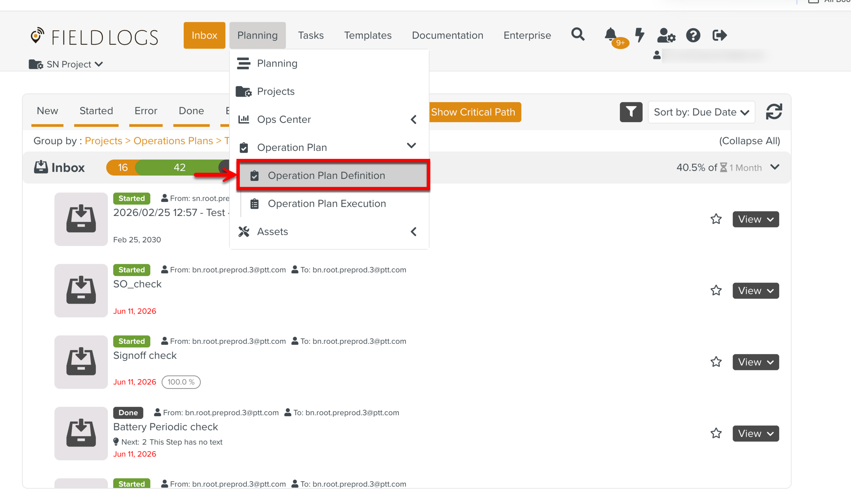Open View dropdown for Signoff check
Viewport: 851px width, 504px height.
[x=755, y=362]
